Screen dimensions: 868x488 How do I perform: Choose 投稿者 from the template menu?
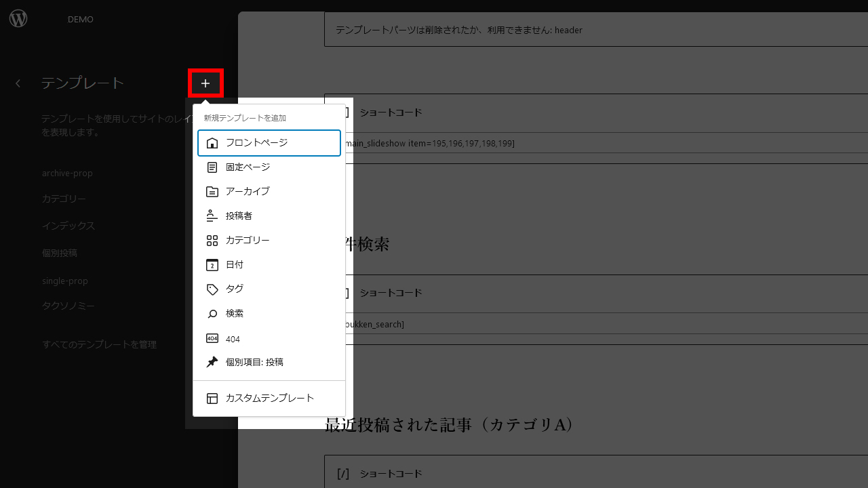(x=269, y=216)
